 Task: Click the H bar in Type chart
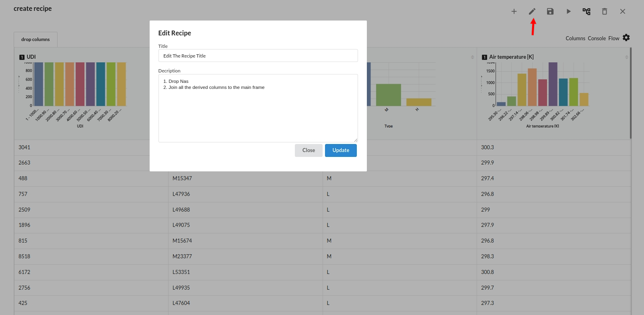pos(419,102)
